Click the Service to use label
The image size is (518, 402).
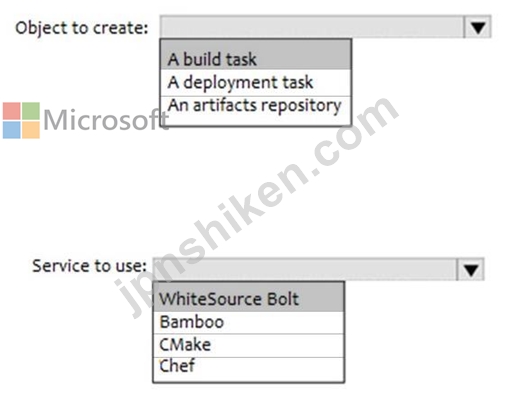click(x=89, y=266)
